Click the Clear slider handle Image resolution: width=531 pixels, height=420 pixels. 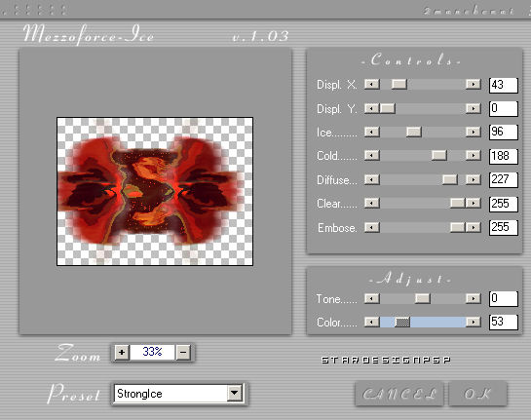click(x=457, y=204)
